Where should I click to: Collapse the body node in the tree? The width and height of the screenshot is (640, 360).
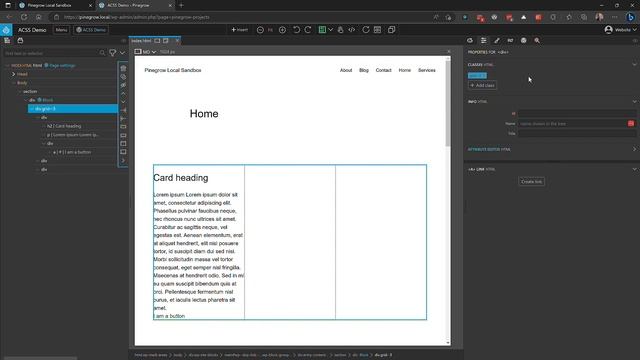click(13, 83)
